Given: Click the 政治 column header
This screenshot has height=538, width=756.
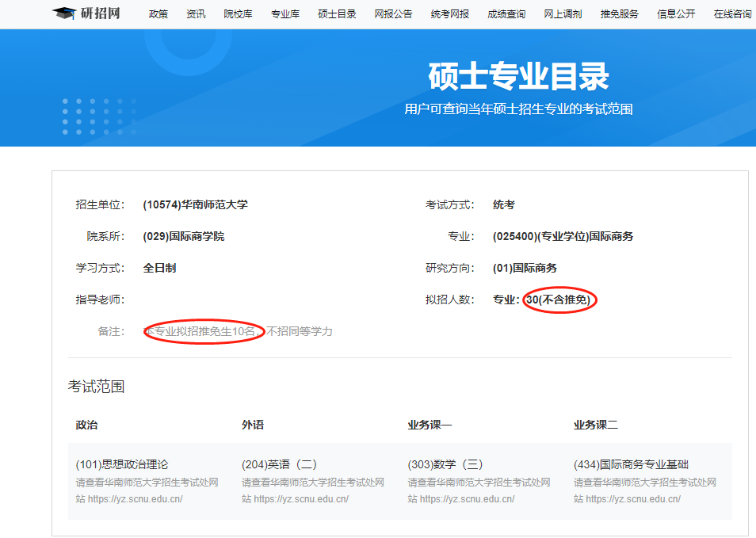Looking at the screenshot, I should pos(87,425).
